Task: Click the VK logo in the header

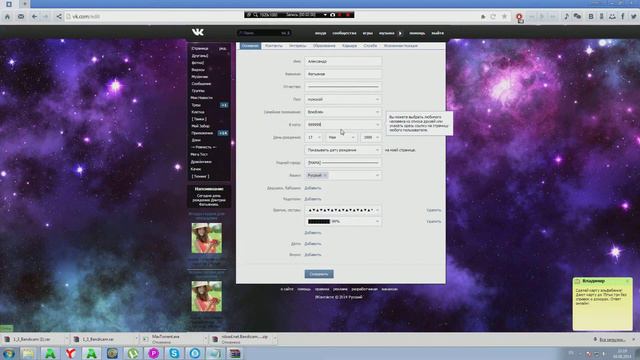Action: pos(198,32)
